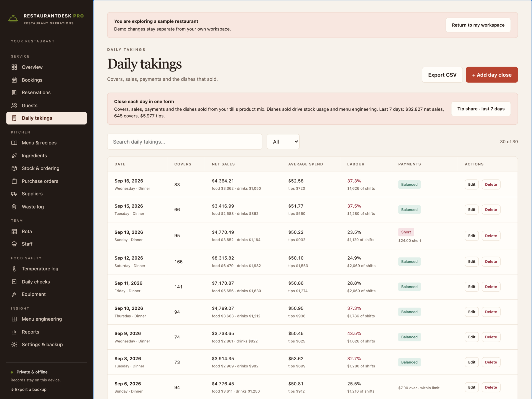Click the Average Spend column header
The height and width of the screenshot is (399, 532).
pos(305,164)
